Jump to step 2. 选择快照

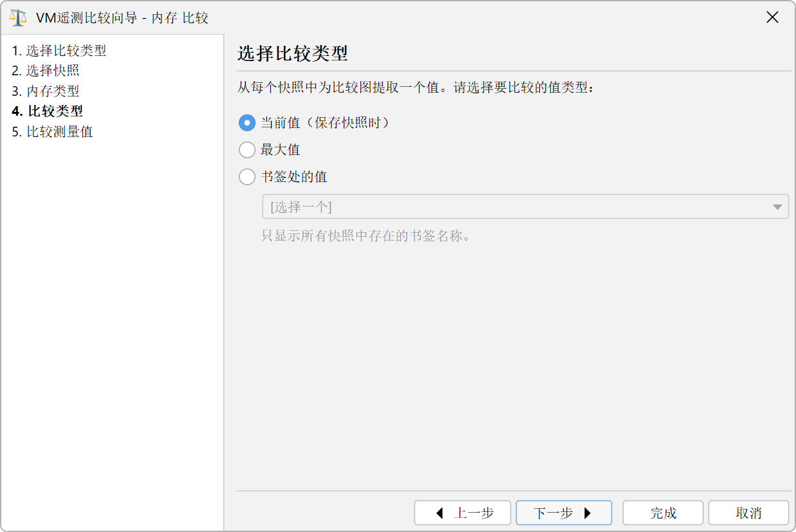click(46, 71)
